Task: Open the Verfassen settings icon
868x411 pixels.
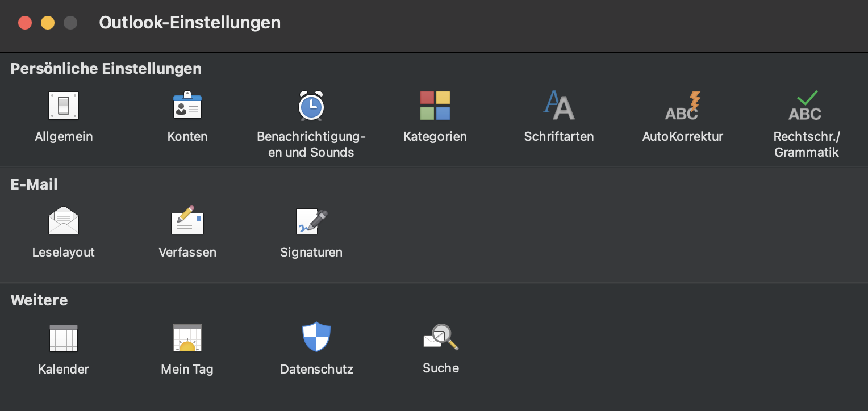Action: click(187, 220)
